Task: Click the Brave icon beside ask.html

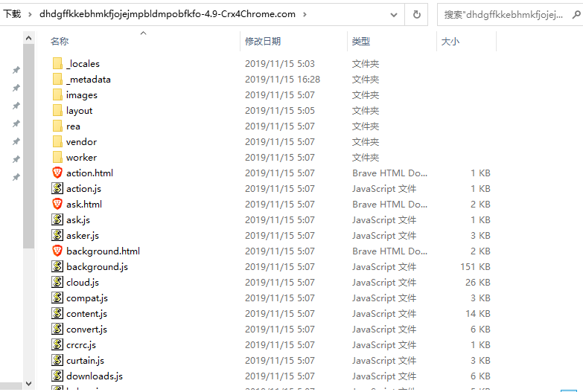Action: click(x=58, y=204)
